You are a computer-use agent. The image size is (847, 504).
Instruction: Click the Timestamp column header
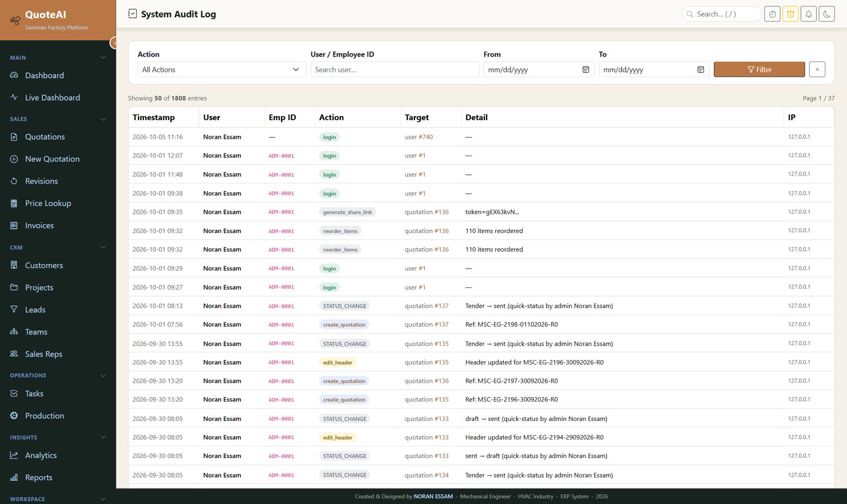154,118
